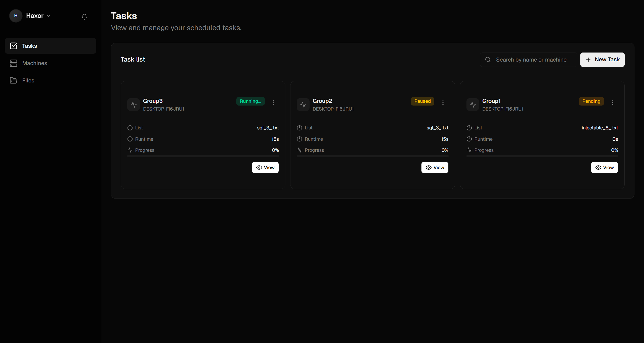This screenshot has width=644, height=343.
Task: Go to the Machines page
Action: (x=35, y=63)
